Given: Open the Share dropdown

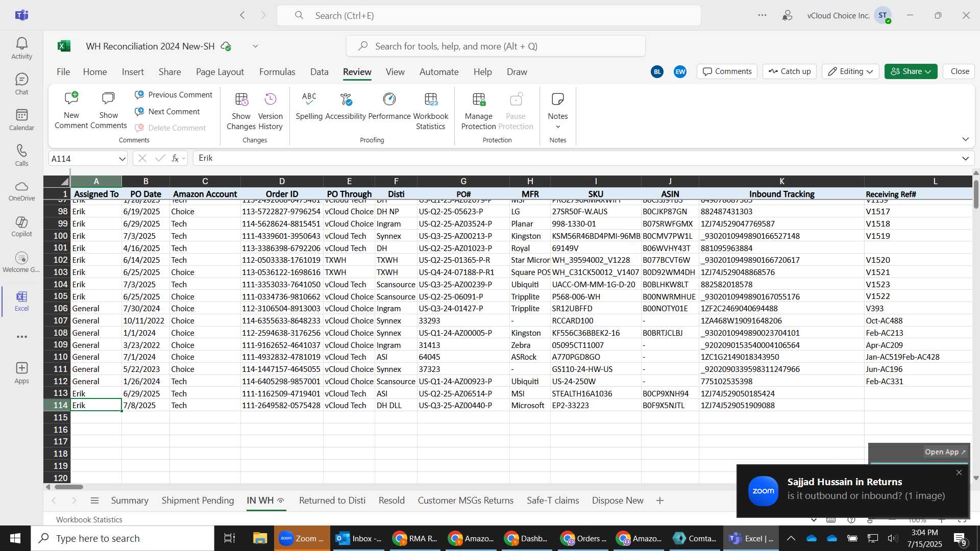Looking at the screenshot, I should coord(911,71).
